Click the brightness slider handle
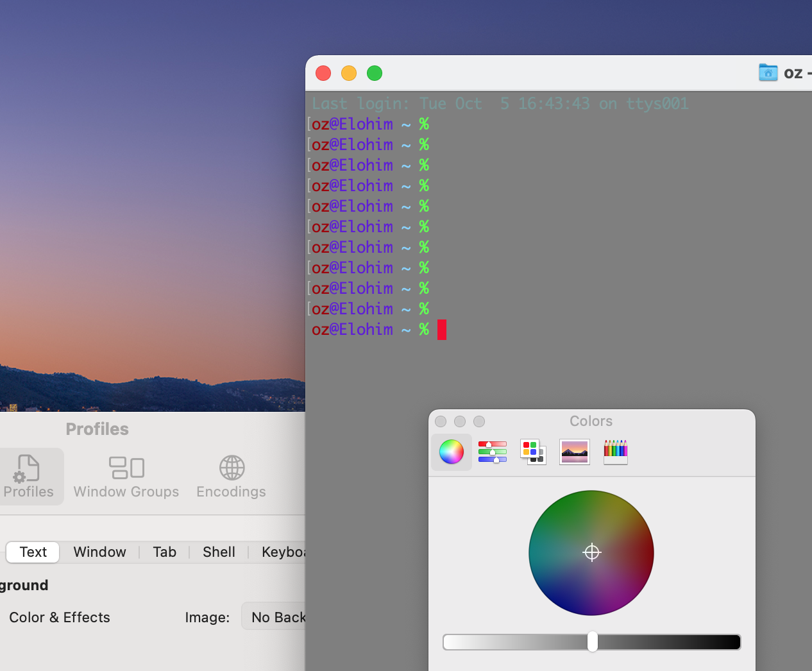 (593, 641)
